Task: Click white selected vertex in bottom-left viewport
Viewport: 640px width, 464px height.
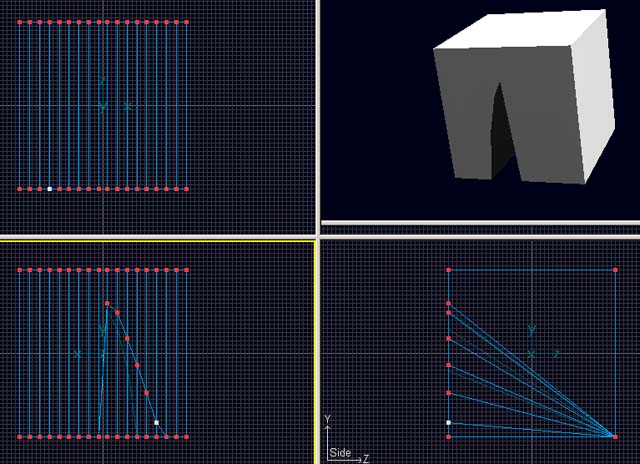Action: pos(156,423)
